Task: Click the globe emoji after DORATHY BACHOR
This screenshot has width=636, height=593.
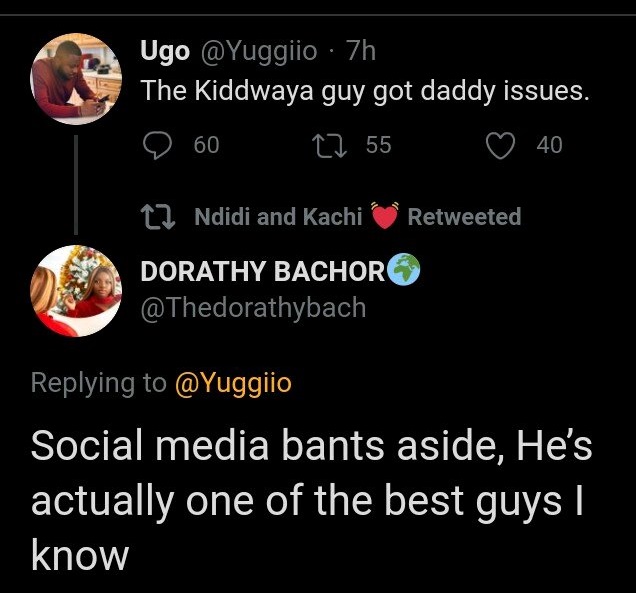Action: (x=404, y=270)
